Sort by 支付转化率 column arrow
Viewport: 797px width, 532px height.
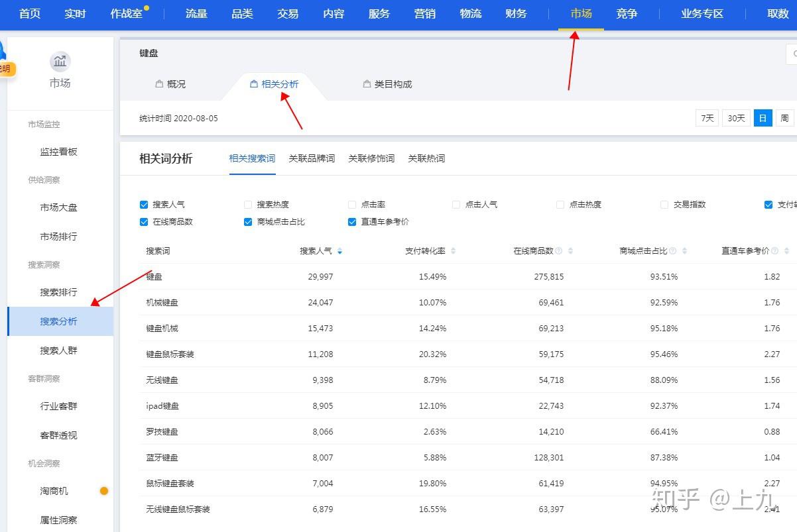coord(454,251)
